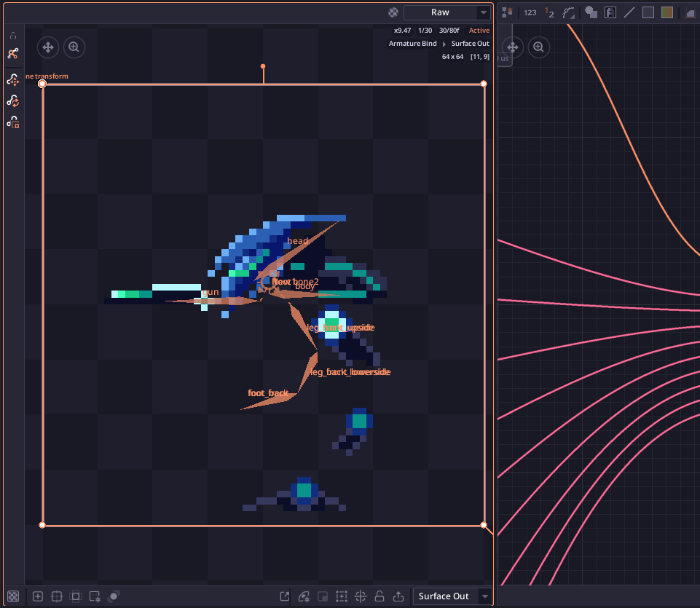The image size is (700, 608).
Task: Toggle the small lock above the left toolbar
Action: tap(13, 36)
